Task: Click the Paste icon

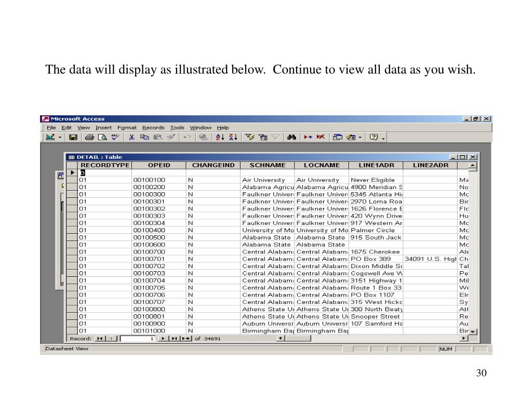Action: pyautogui.click(x=158, y=137)
